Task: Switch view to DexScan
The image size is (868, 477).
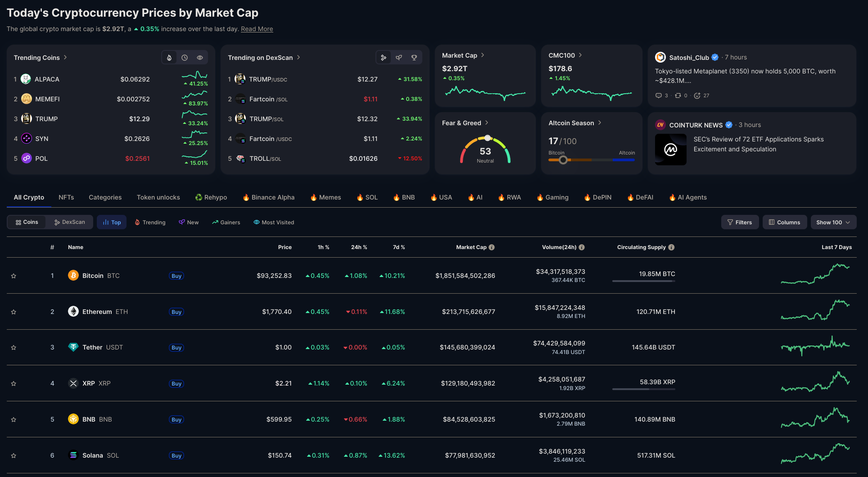Action: [x=70, y=222]
